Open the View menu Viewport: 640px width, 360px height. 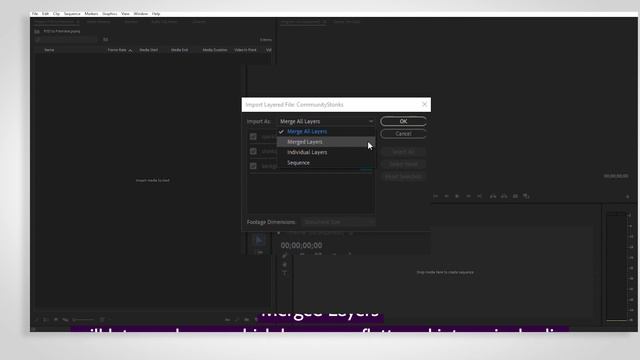[x=125, y=14]
